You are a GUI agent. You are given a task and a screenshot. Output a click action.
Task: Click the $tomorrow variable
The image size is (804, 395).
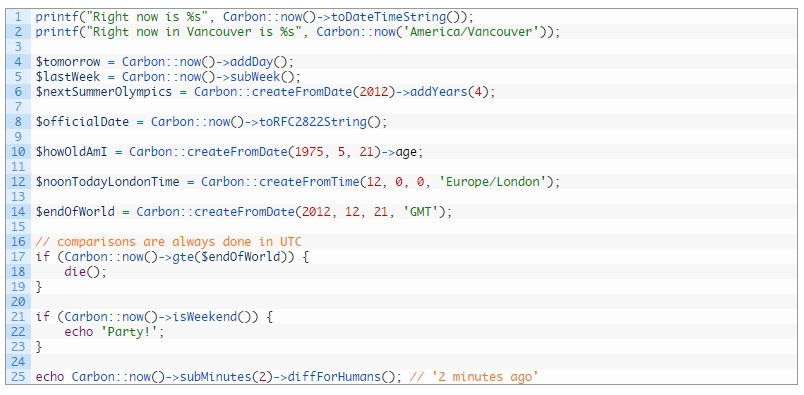68,62
